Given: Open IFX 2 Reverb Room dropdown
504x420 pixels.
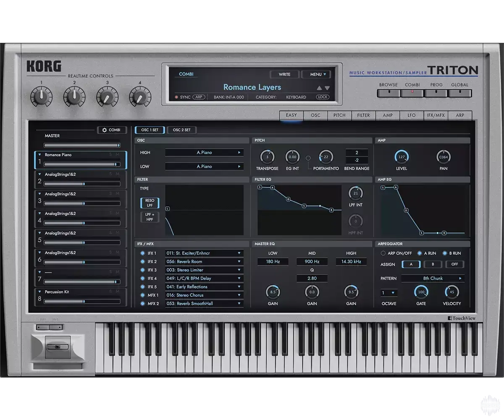Looking at the screenshot, I should [204, 262].
